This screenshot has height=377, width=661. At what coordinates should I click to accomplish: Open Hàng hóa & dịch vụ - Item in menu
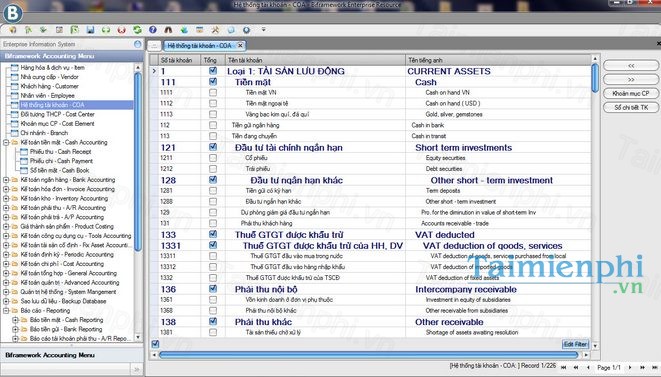(52, 67)
